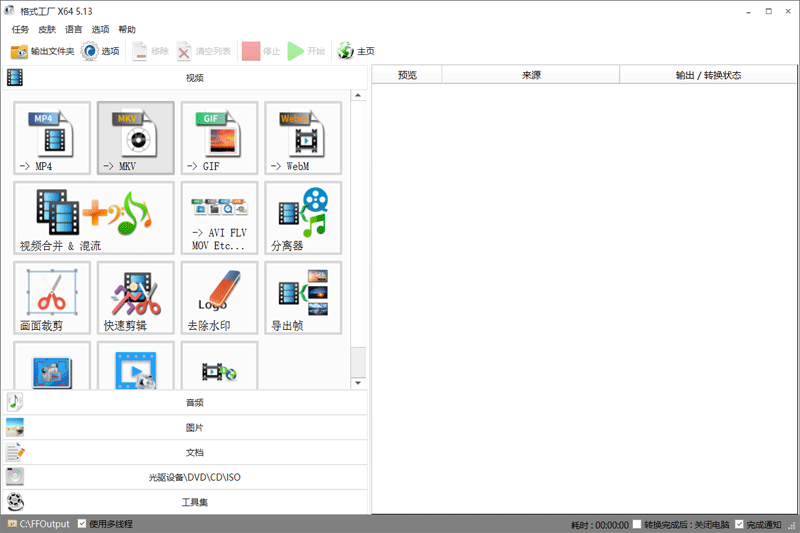Open the blue video player tile

point(136,366)
